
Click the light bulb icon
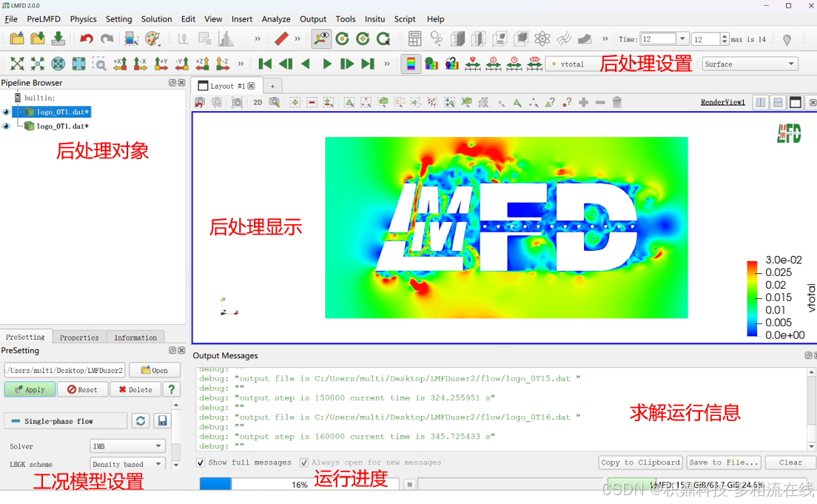click(787, 40)
